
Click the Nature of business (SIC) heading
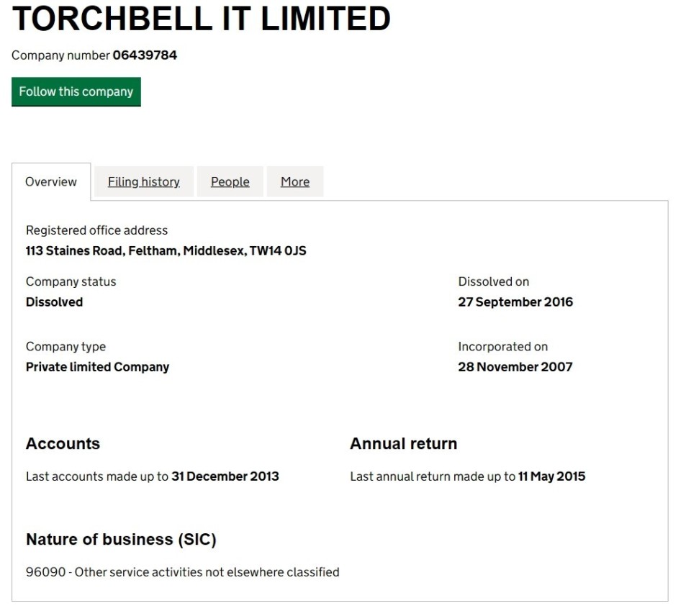point(121,539)
